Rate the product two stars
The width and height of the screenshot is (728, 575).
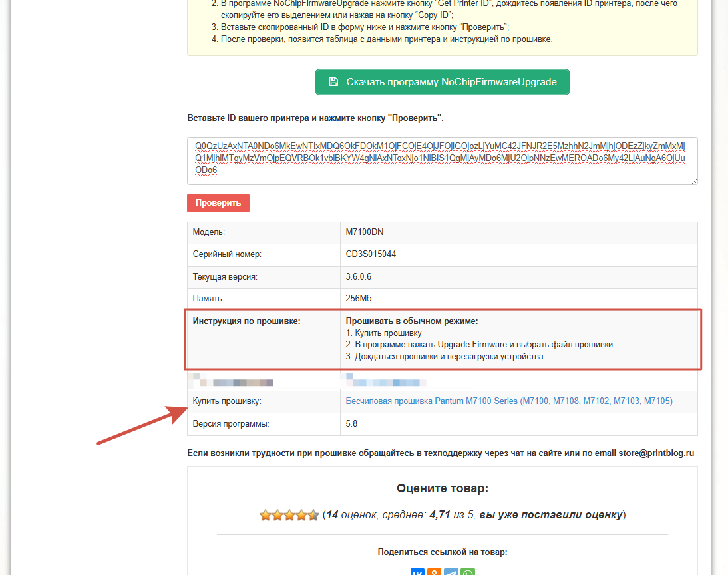coord(277,515)
